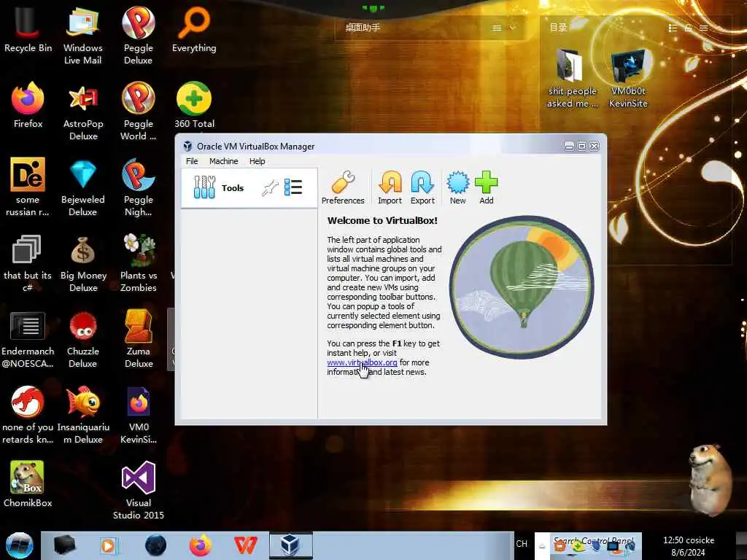Select the 'shit people asked me...' folder

pyautogui.click(x=572, y=79)
